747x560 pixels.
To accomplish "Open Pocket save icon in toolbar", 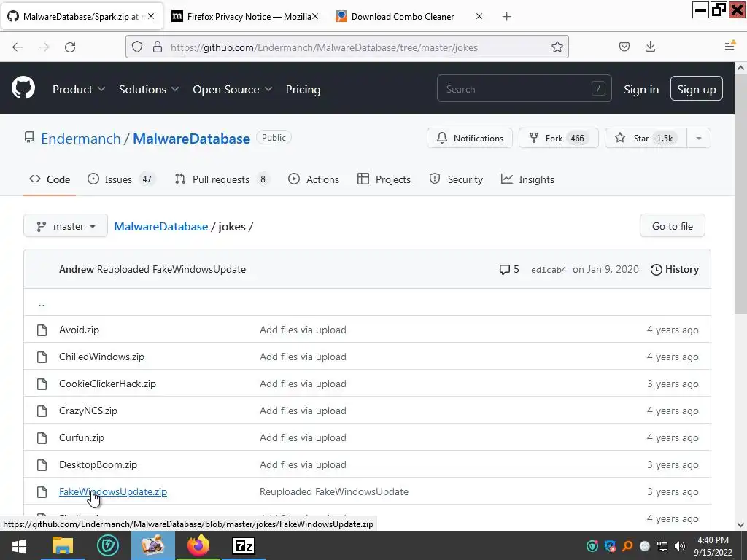I will coord(624,47).
